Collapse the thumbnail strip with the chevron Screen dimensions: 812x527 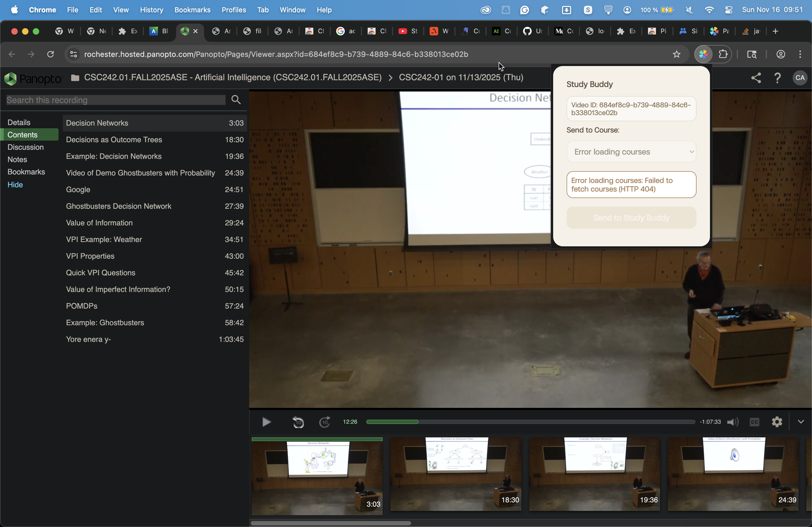[801, 422]
